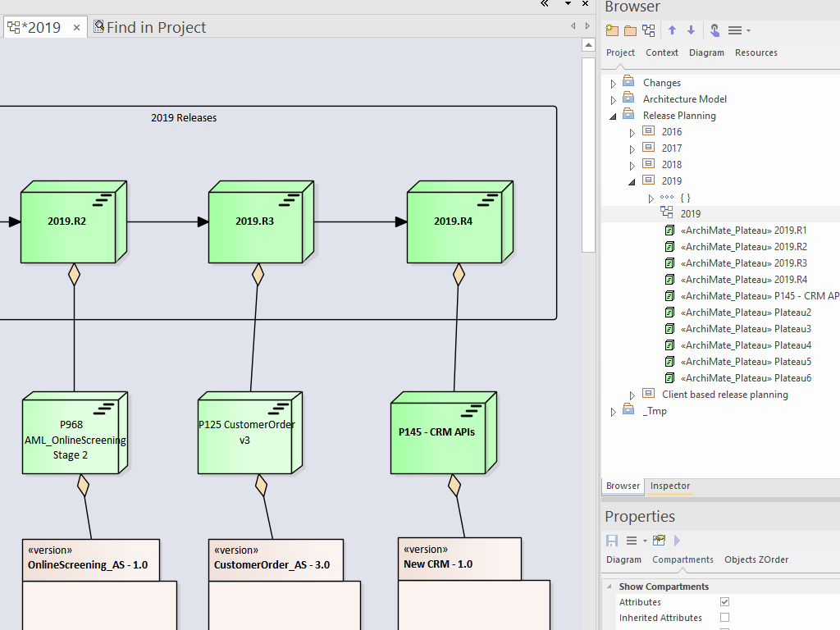
Task: Click the Changes package icon
Action: (x=628, y=82)
